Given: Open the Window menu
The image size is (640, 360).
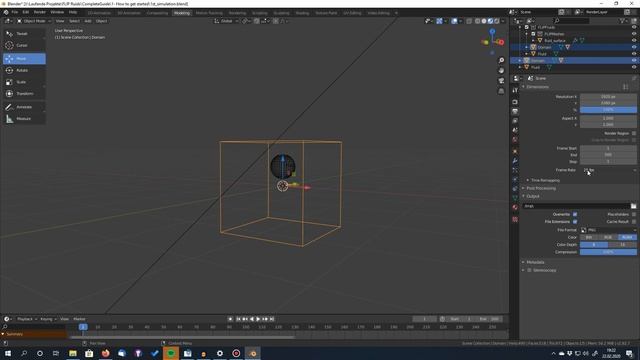Looking at the screenshot, I should (x=57, y=12).
